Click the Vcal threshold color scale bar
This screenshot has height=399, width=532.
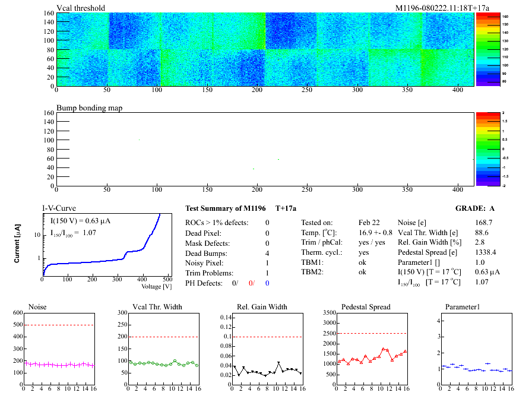[488, 49]
